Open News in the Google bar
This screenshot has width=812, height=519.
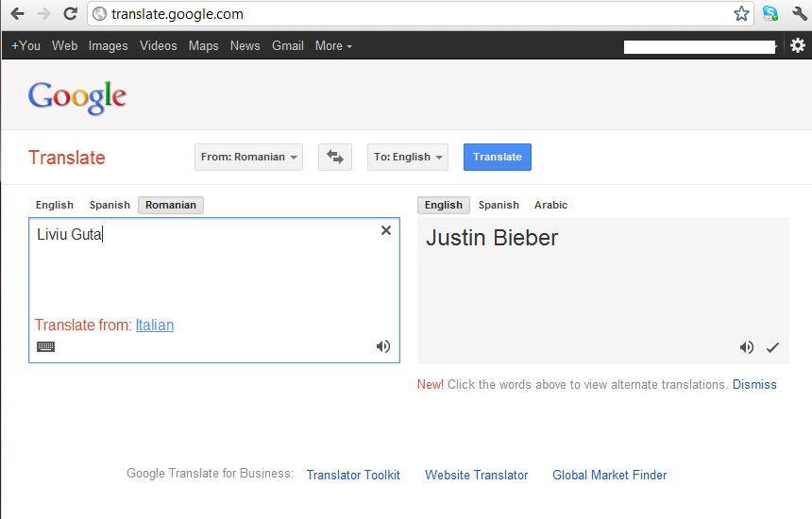pos(245,45)
